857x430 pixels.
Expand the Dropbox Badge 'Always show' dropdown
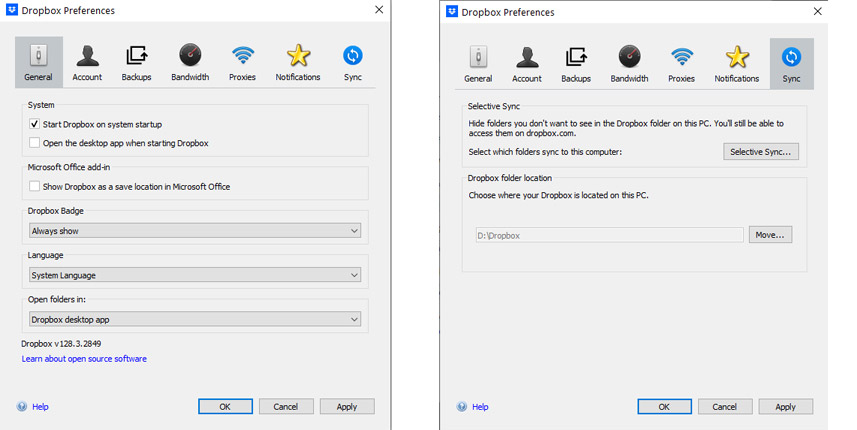pyautogui.click(x=195, y=231)
